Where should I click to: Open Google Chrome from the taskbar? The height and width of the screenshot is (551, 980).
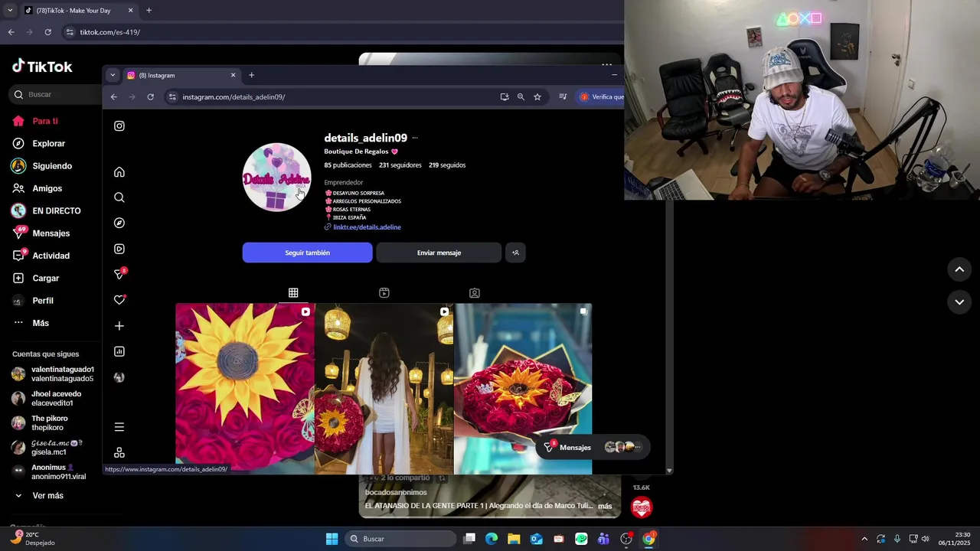coord(648,539)
